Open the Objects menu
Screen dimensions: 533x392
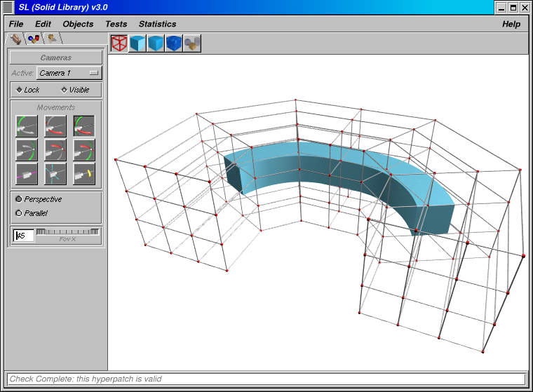78,24
